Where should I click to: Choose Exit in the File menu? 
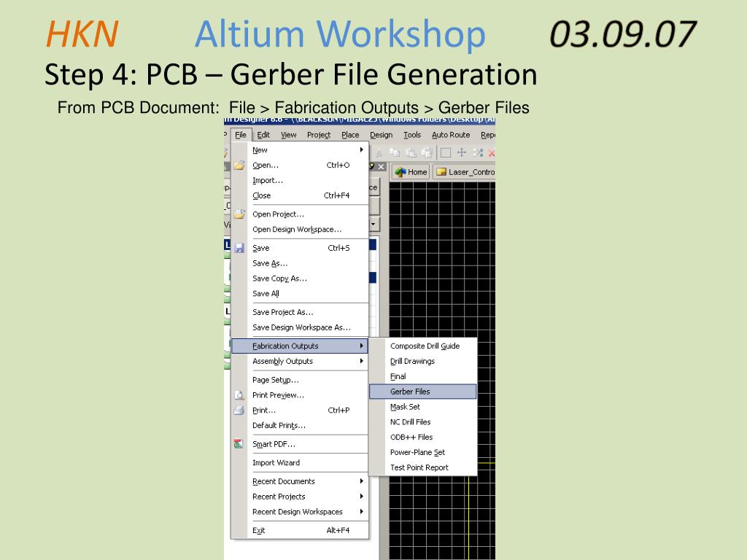tap(299, 531)
